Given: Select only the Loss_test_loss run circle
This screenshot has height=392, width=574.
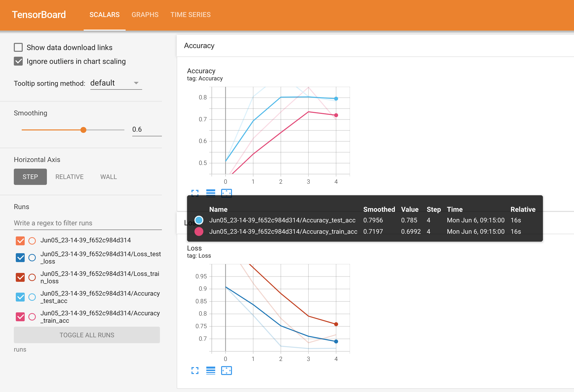Looking at the screenshot, I should (x=32, y=258).
